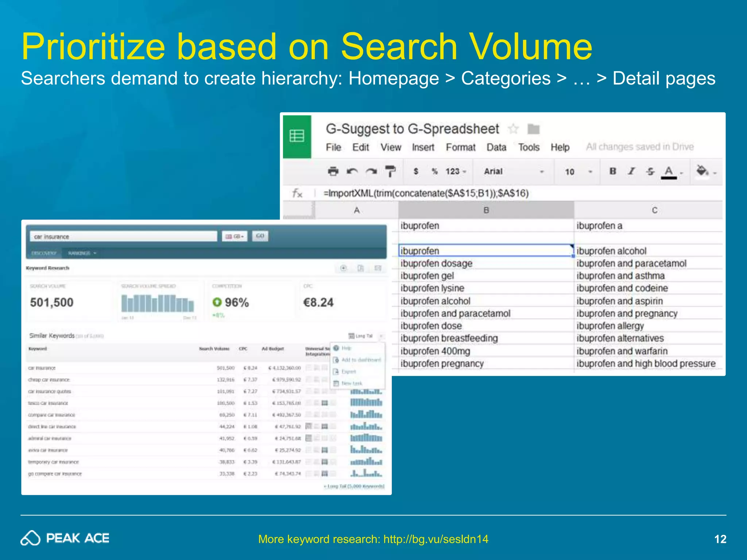Toggle Italic formatting in Sheets toolbar
This screenshot has height=560, width=747.
point(631,171)
